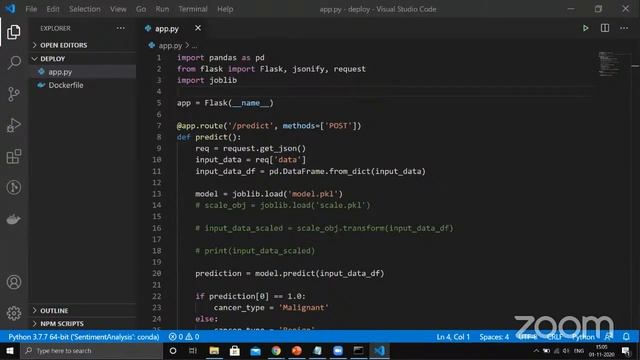Open the Source Control view

pos(13,94)
